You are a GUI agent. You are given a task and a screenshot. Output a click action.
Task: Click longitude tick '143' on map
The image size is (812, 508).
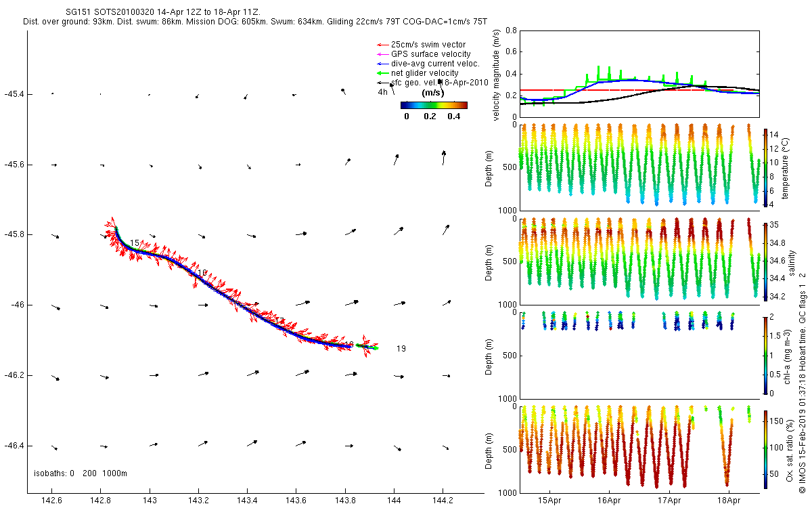tap(150, 500)
